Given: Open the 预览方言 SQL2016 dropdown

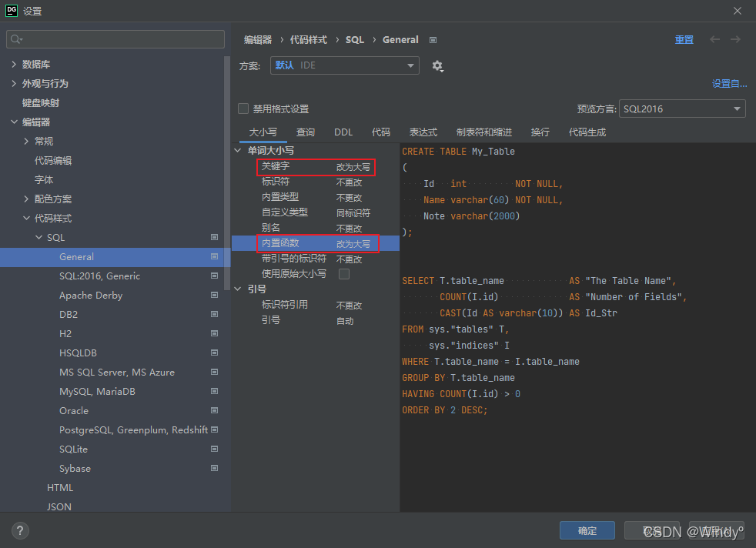Looking at the screenshot, I should pyautogui.click(x=682, y=109).
